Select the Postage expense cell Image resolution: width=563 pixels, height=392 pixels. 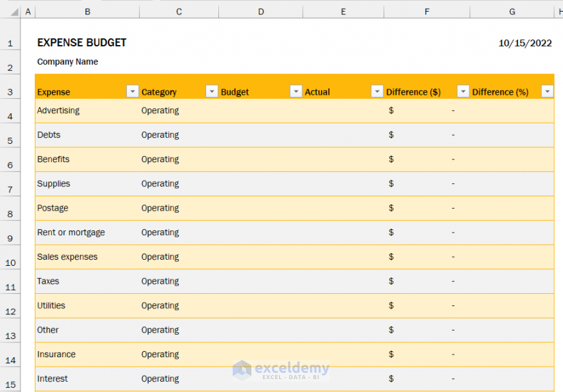click(87, 209)
